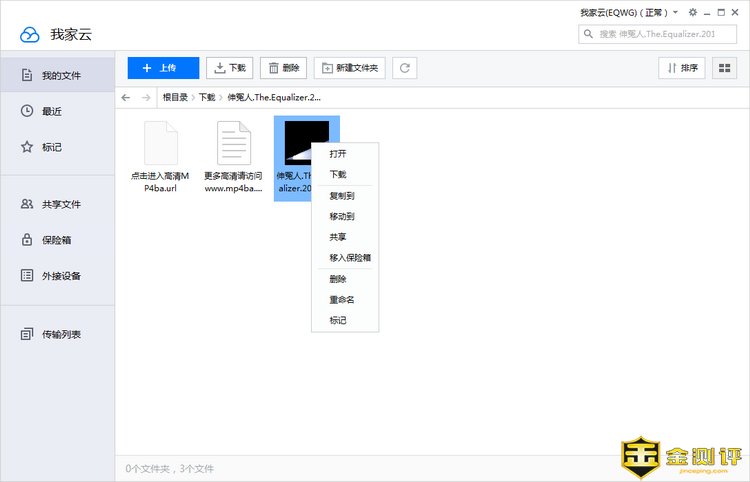The image size is (750, 482).
Task: Select the 点击进入高清MP4ba.url file
Action: [x=160, y=156]
